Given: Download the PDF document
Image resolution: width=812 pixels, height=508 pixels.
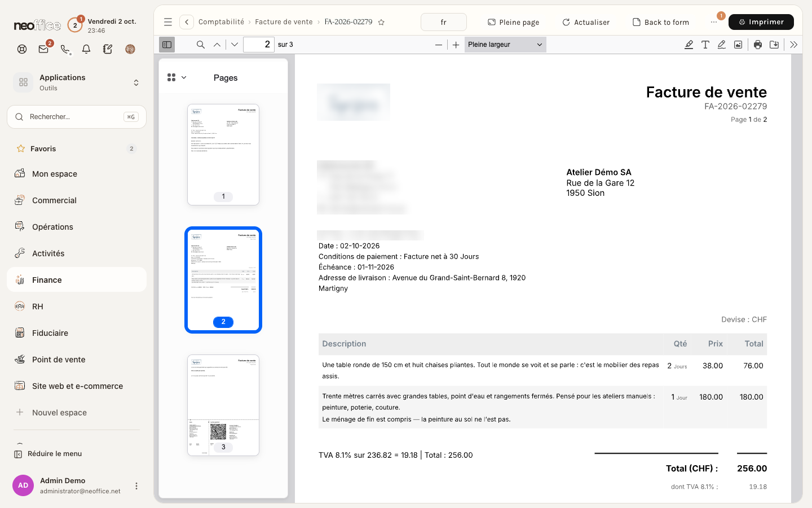Looking at the screenshot, I should point(774,45).
